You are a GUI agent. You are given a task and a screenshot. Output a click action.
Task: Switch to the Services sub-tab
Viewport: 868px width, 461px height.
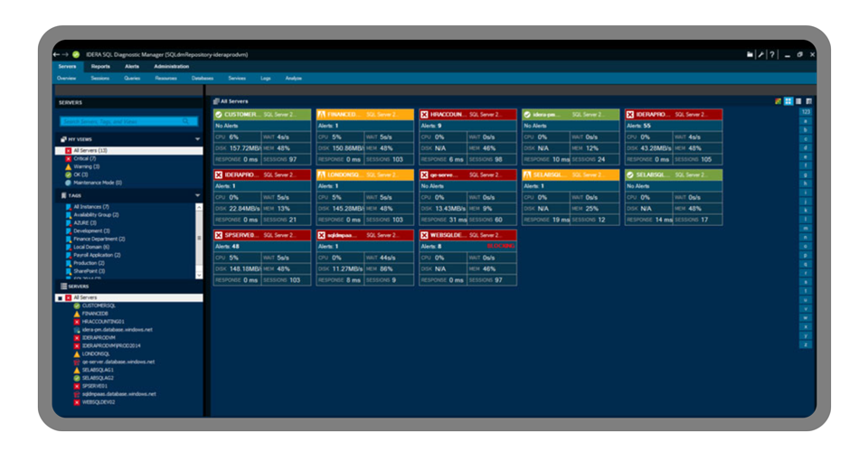pyautogui.click(x=237, y=79)
